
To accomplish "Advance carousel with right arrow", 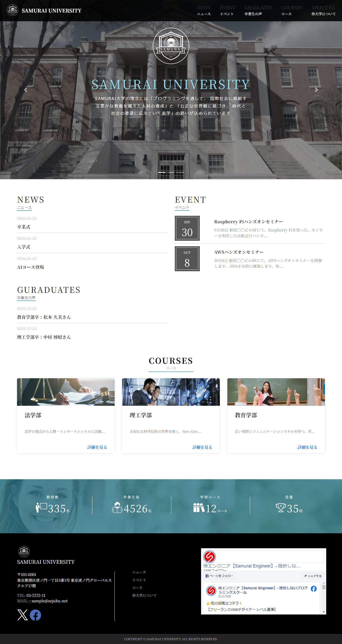I will click(316, 90).
